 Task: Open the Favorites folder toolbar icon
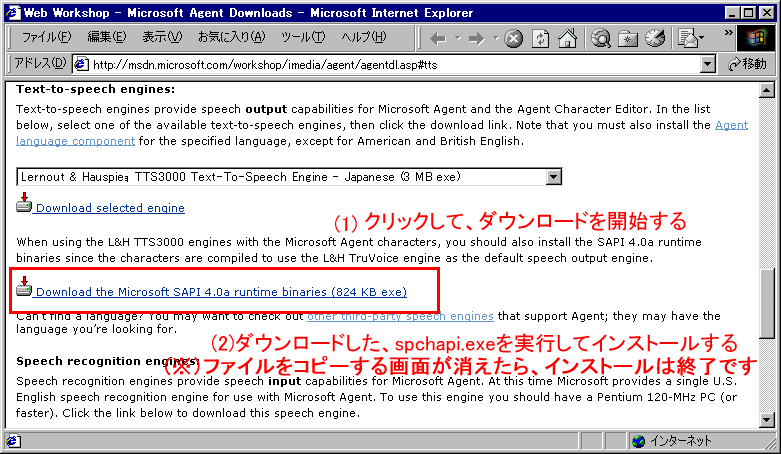coord(628,38)
